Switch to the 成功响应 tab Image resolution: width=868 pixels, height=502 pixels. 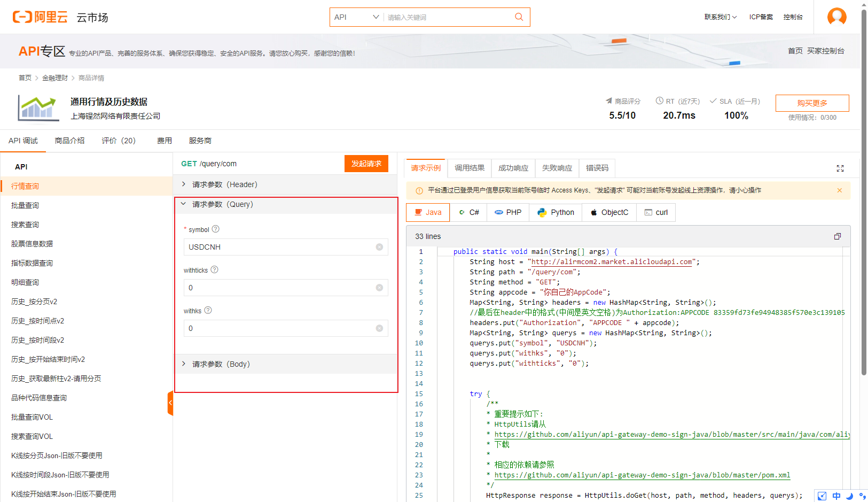pyautogui.click(x=513, y=168)
